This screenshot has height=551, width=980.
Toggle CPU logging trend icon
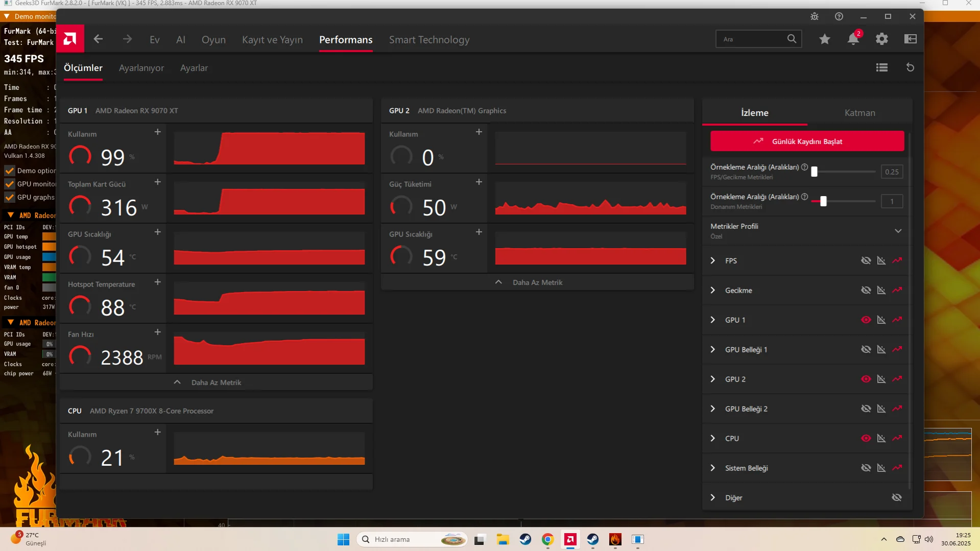click(x=897, y=438)
